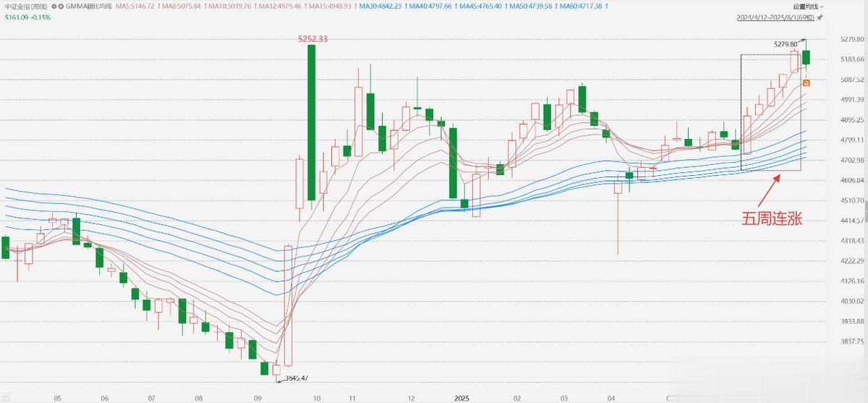Click the 5252.33 high price label

313,39
